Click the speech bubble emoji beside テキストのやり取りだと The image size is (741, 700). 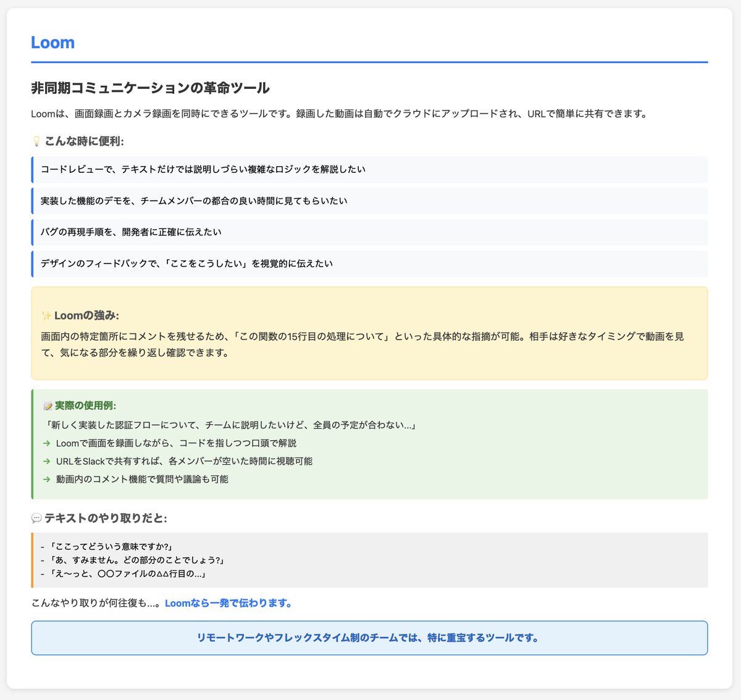[36, 518]
